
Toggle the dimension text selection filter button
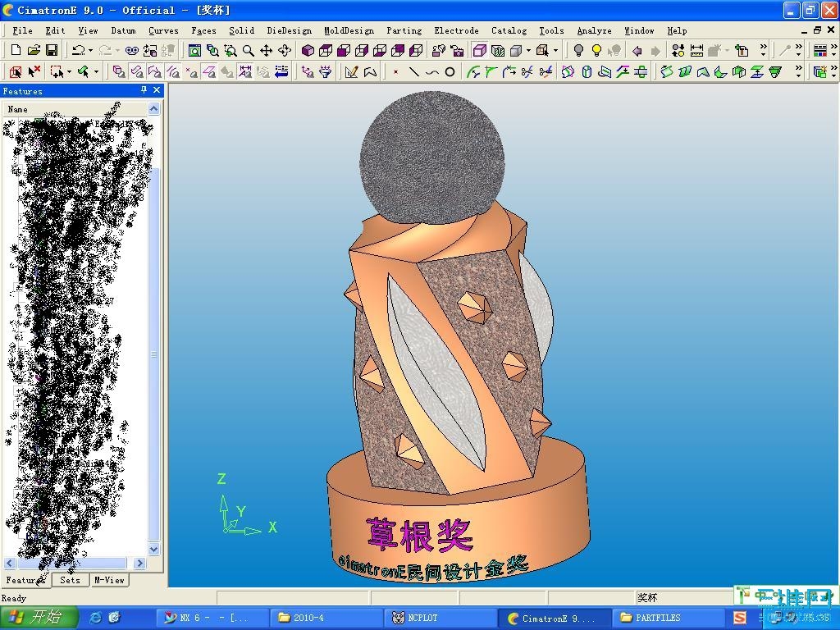244,71
